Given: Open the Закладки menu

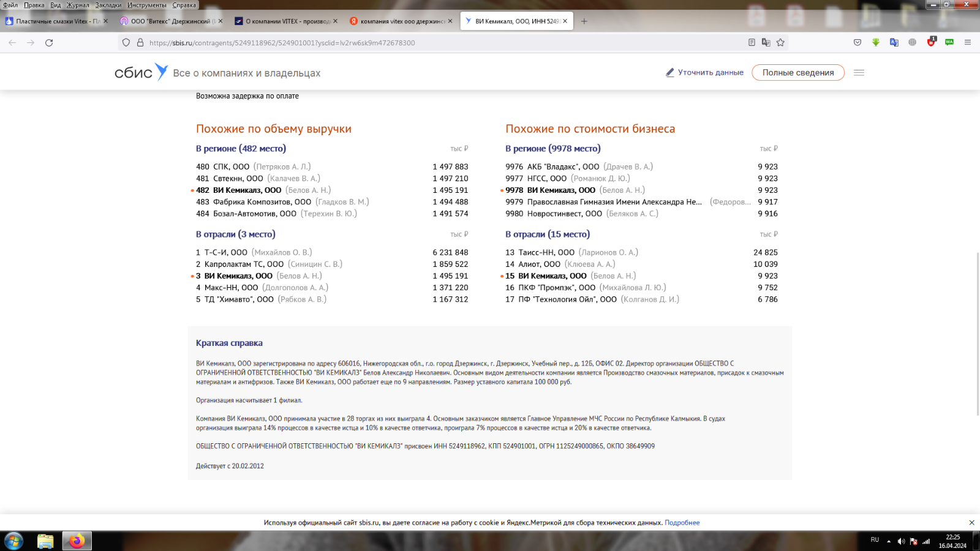Looking at the screenshot, I should coord(108,5).
